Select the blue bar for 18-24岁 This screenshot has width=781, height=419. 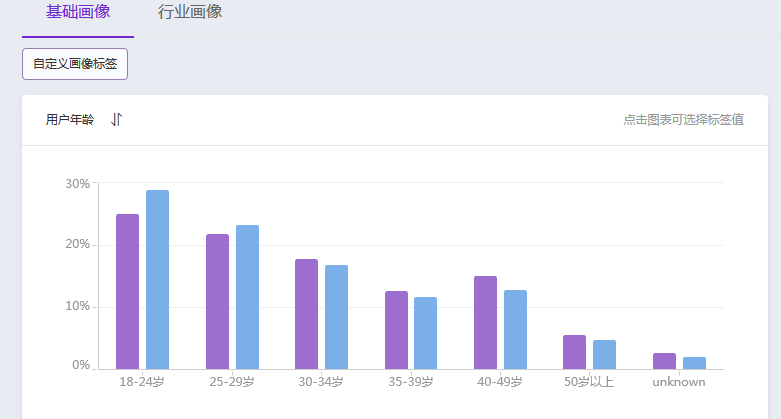click(x=157, y=280)
